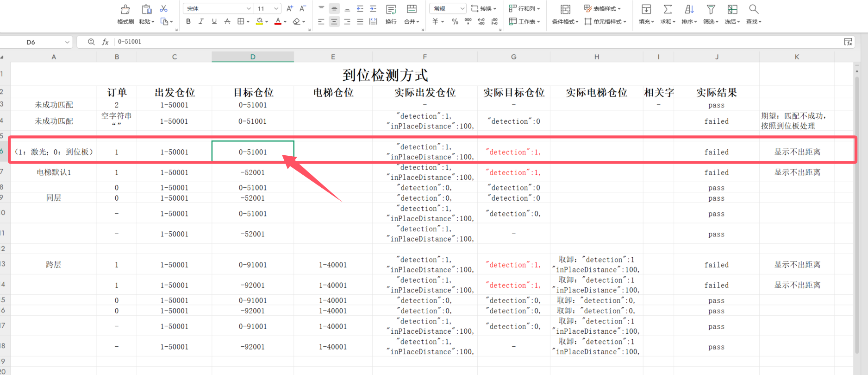Click the Copy icon below scissors
Image resolution: width=868 pixels, height=375 pixels.
click(164, 21)
